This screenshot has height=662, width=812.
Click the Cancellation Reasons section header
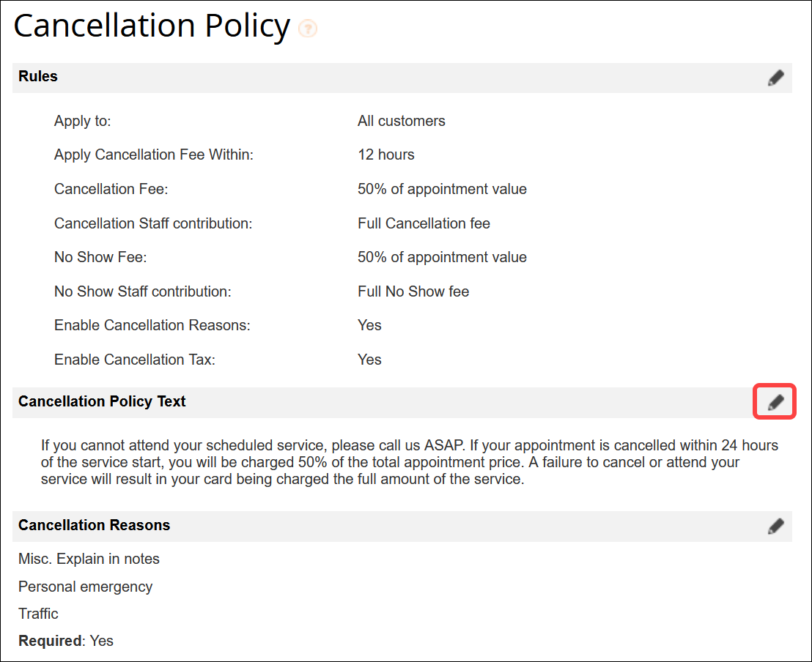point(94,525)
